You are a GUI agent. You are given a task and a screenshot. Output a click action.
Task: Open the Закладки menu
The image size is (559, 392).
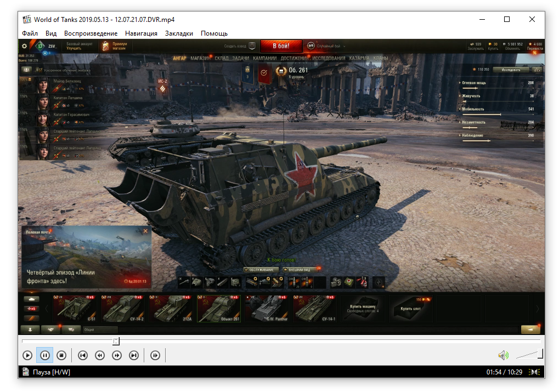pyautogui.click(x=179, y=33)
